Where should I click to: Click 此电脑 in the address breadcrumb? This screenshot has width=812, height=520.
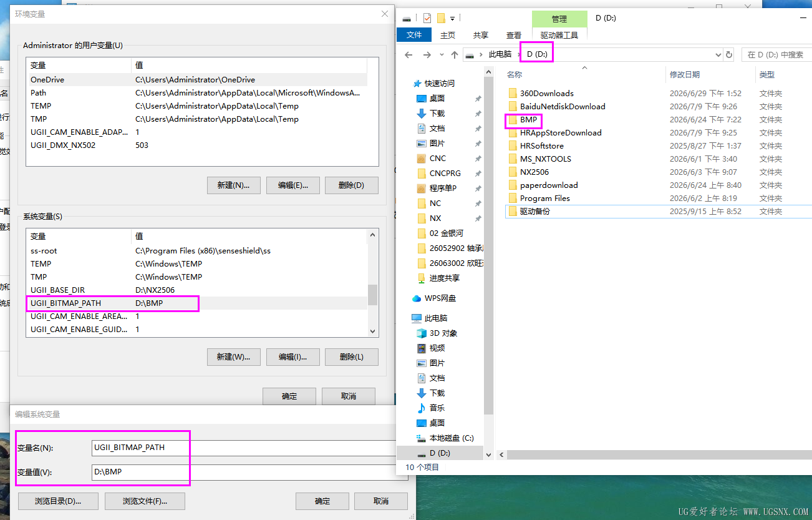click(x=500, y=54)
